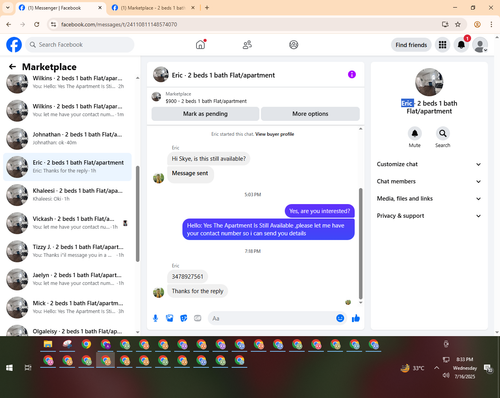The width and height of the screenshot is (500, 398).
Task: Open Vickash conversation
Action: click(68, 223)
